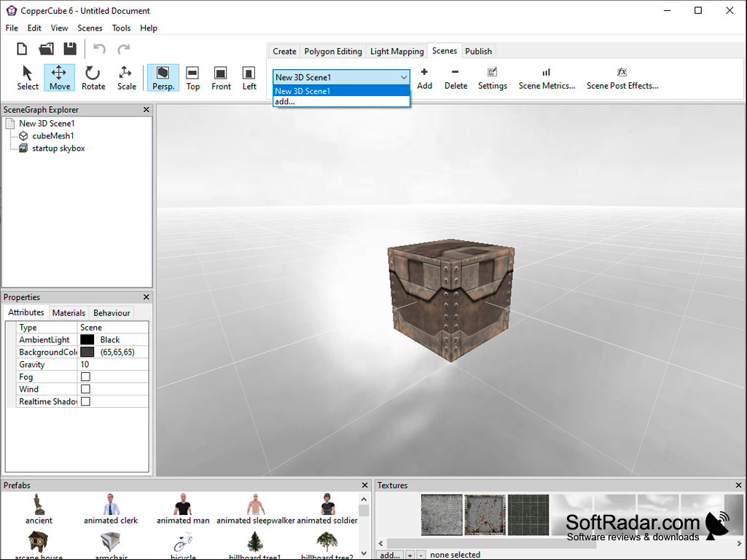Activate the Select tool
The height and width of the screenshot is (560, 747).
pos(28,78)
